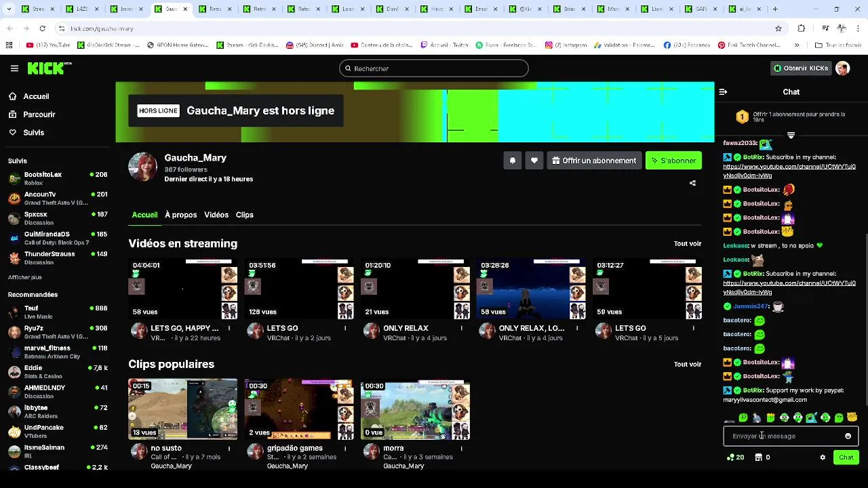Open the gripadão games clip thumbnail
Viewport: 868px width, 488px height.
pyautogui.click(x=299, y=409)
